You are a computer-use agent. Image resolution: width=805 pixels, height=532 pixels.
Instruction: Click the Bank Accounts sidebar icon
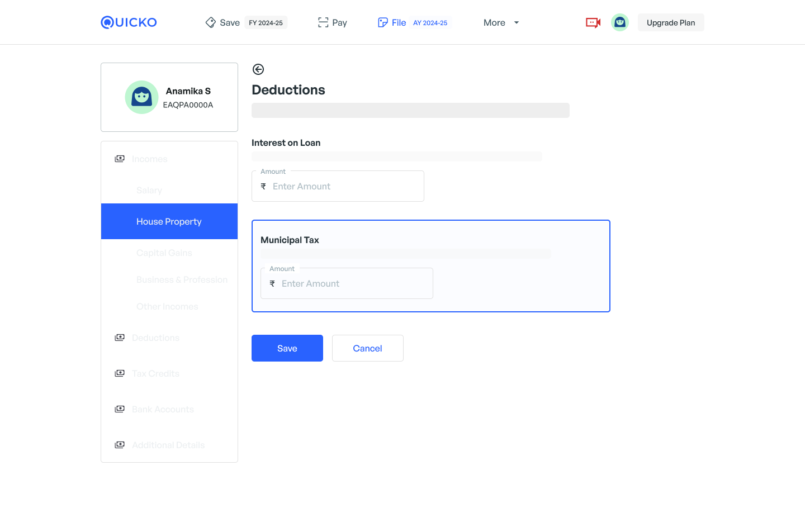click(120, 409)
